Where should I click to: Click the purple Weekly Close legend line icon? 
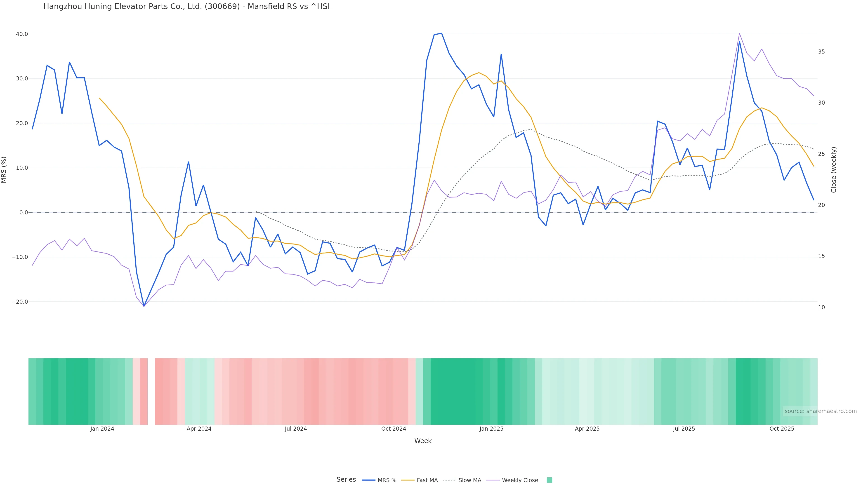[x=493, y=480]
